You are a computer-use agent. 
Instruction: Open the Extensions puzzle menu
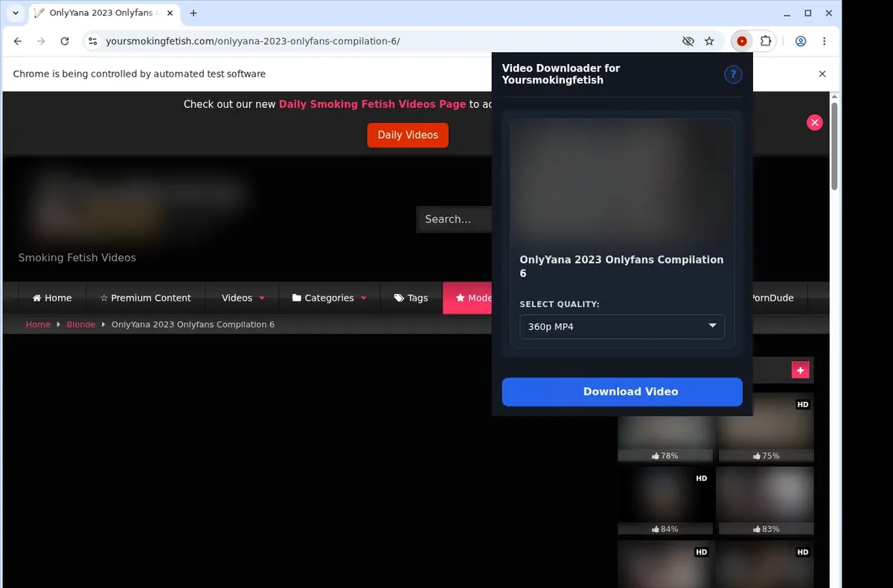(765, 41)
